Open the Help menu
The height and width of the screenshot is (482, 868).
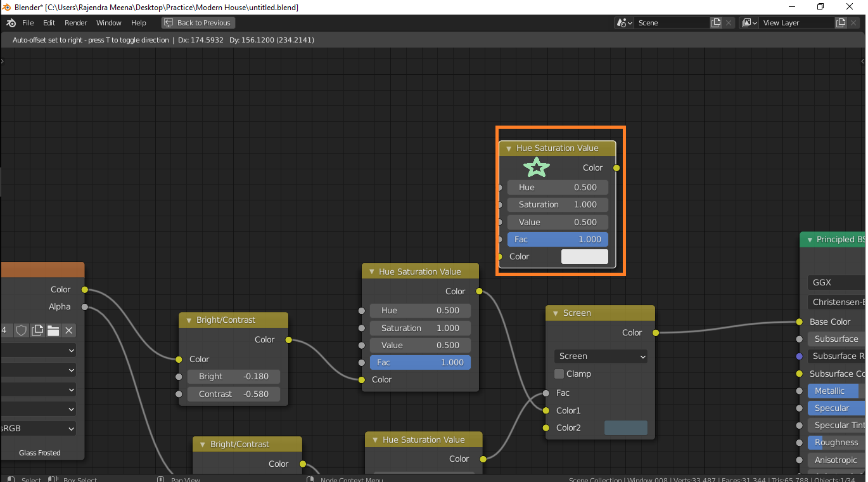pyautogui.click(x=139, y=23)
